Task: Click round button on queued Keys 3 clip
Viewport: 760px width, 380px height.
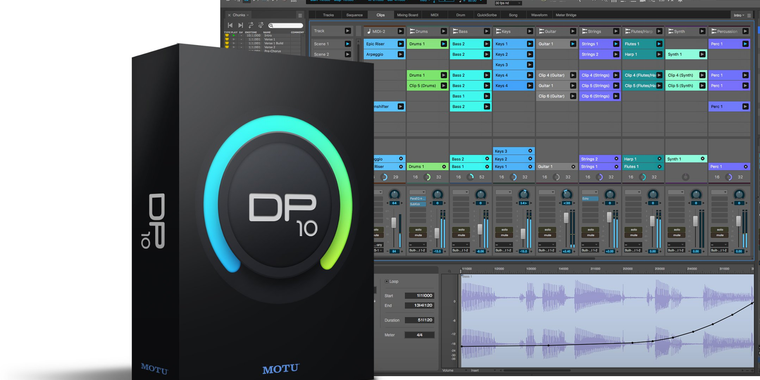Action: 530,151
